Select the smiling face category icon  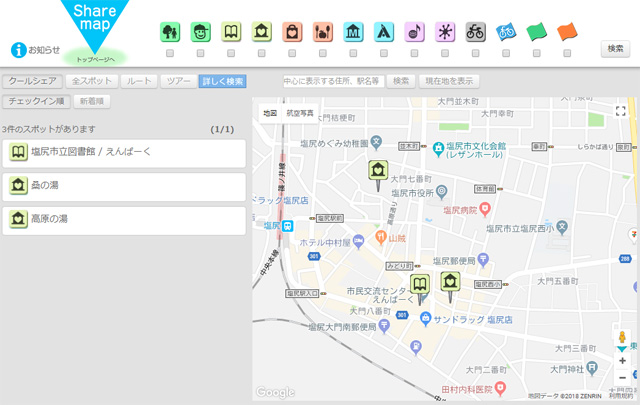point(201,32)
